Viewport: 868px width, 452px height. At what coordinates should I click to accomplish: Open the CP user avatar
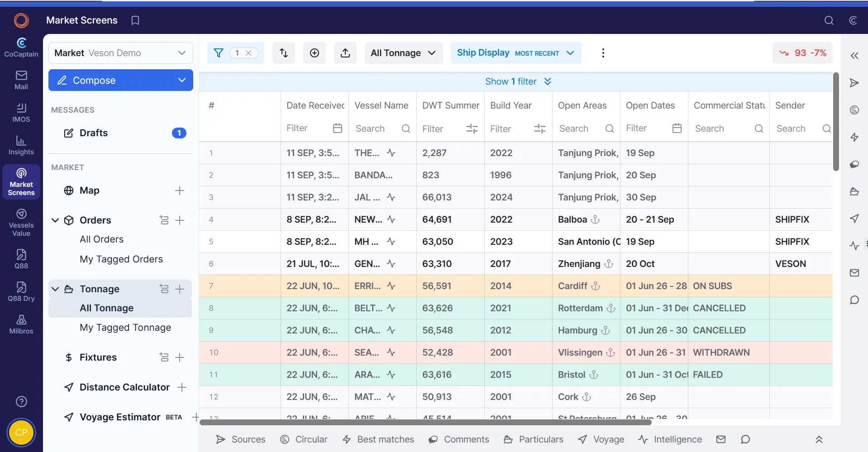tap(21, 433)
